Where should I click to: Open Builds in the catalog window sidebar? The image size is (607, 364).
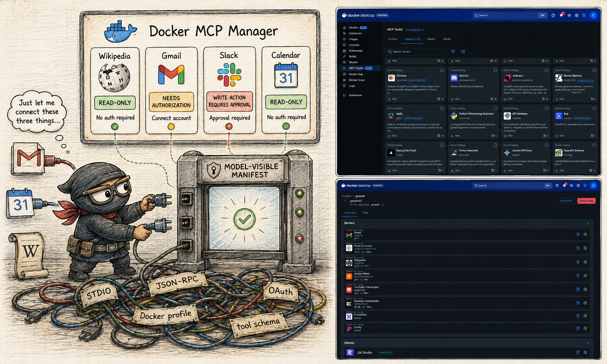[352, 57]
